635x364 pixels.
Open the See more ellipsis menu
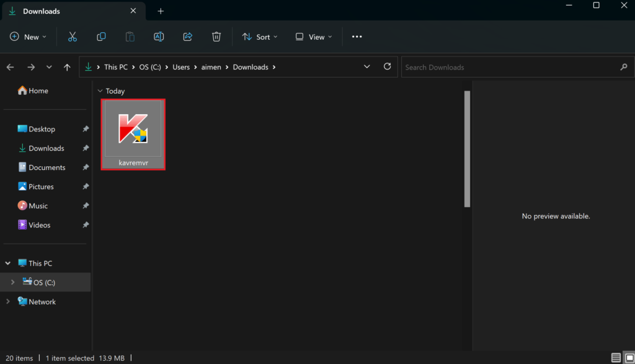pos(357,37)
